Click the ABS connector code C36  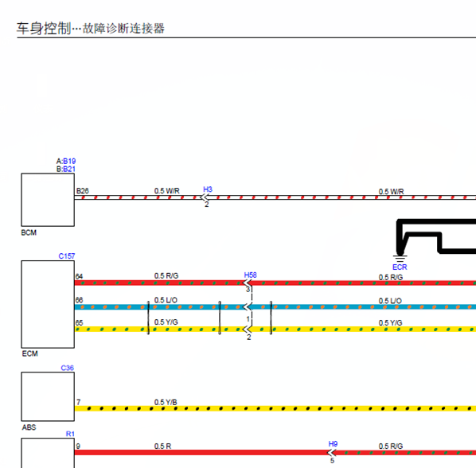click(67, 368)
